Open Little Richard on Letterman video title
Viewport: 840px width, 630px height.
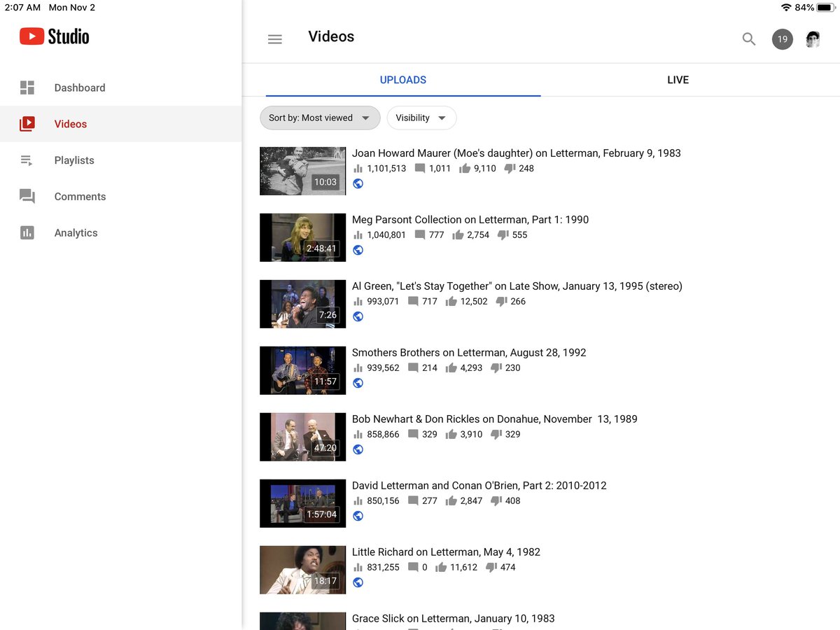coord(446,552)
